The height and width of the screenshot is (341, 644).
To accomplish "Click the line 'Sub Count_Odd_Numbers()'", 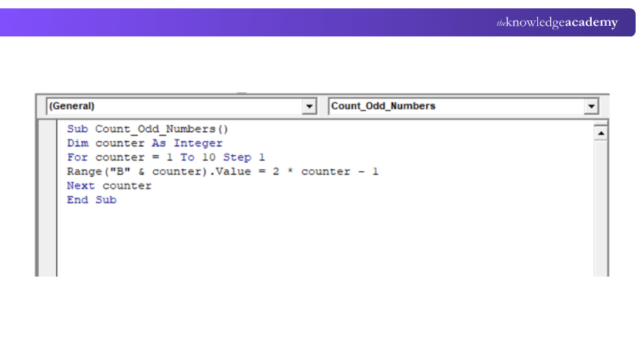I will [148, 129].
